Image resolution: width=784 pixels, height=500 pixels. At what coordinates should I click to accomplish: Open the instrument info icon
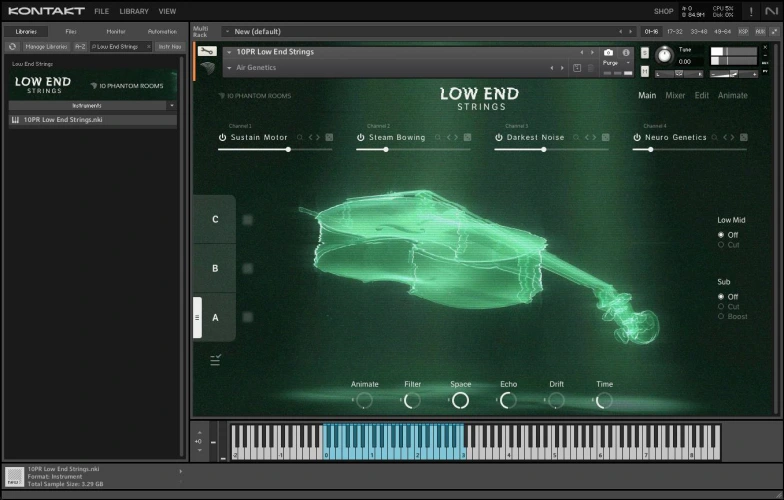(x=626, y=52)
